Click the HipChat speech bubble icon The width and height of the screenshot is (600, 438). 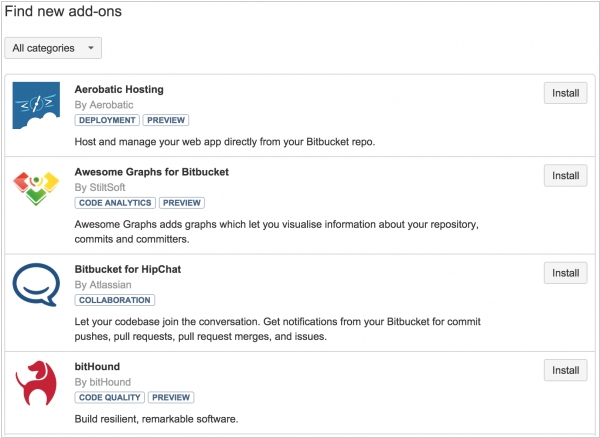click(36, 285)
